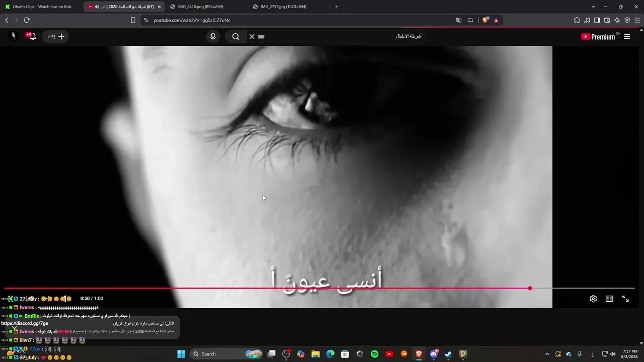Toggle full screen mode for the video
The image size is (644, 362).
click(x=625, y=299)
